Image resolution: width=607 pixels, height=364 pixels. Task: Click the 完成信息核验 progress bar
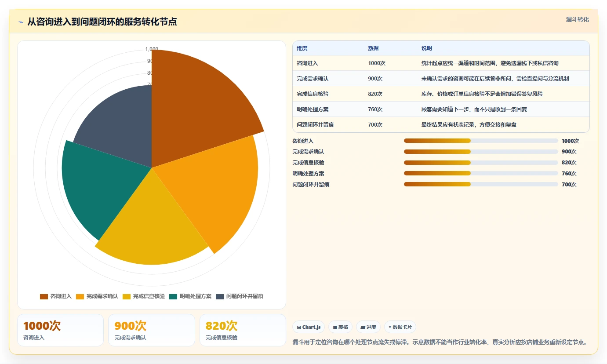click(481, 162)
